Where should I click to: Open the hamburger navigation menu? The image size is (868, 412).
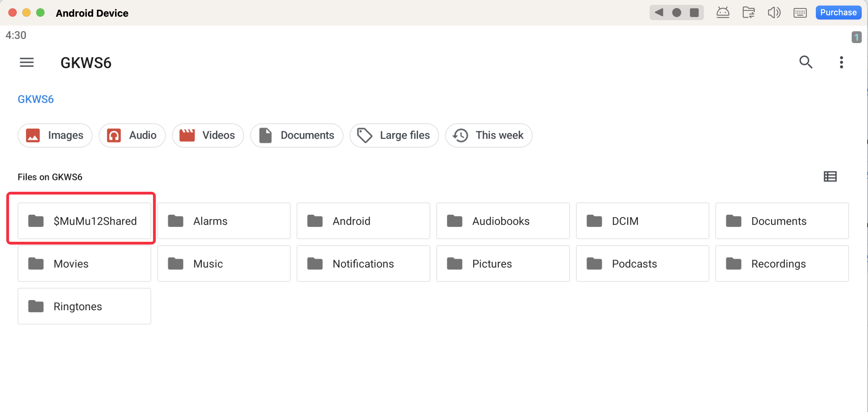(27, 63)
